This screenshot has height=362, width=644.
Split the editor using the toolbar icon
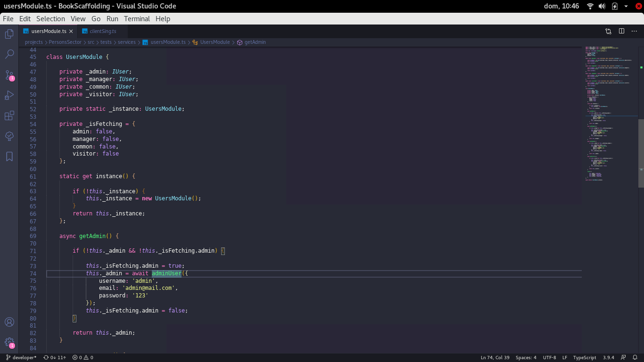tap(621, 30)
